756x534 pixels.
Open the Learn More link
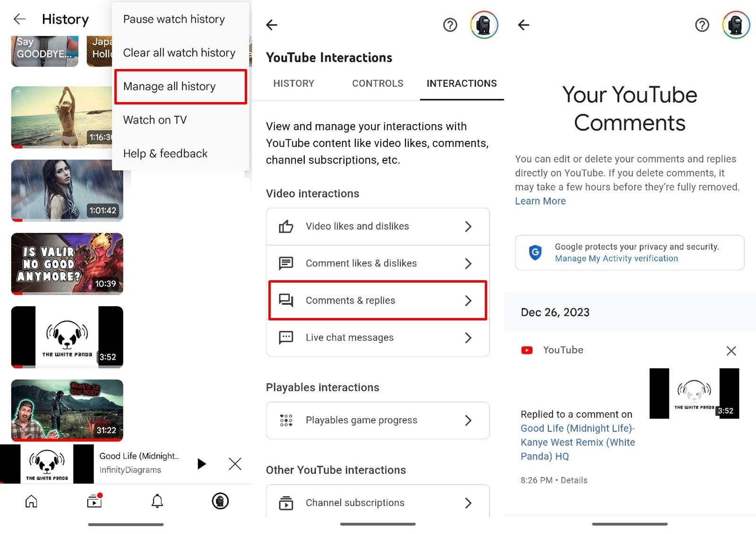(540, 201)
